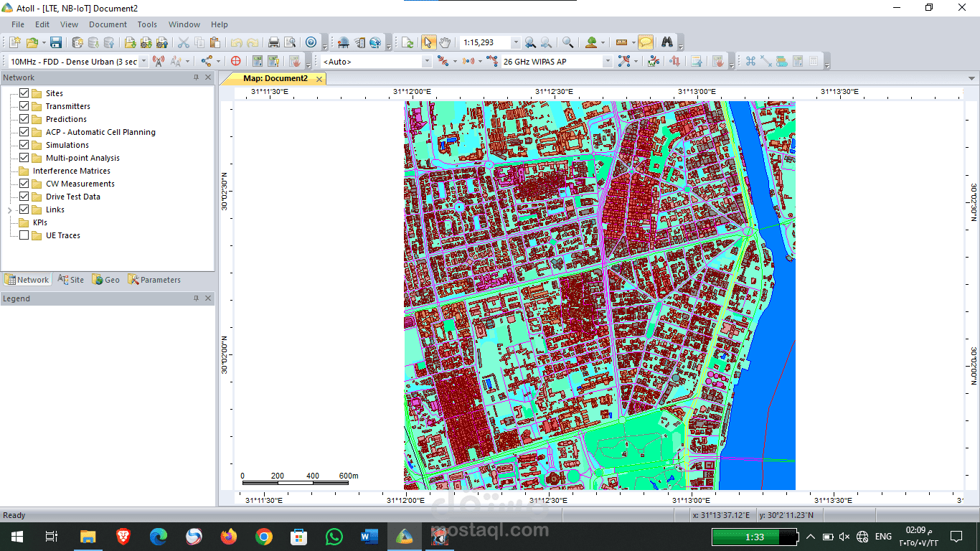This screenshot has height=551, width=980.
Task: Toggle CW Measurements checkbox
Action: point(24,184)
